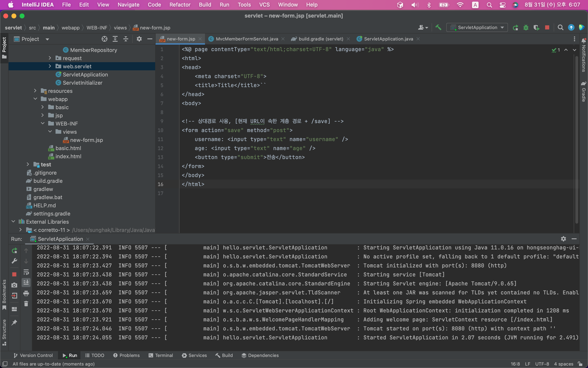Open editor tabs more options menu

click(574, 39)
